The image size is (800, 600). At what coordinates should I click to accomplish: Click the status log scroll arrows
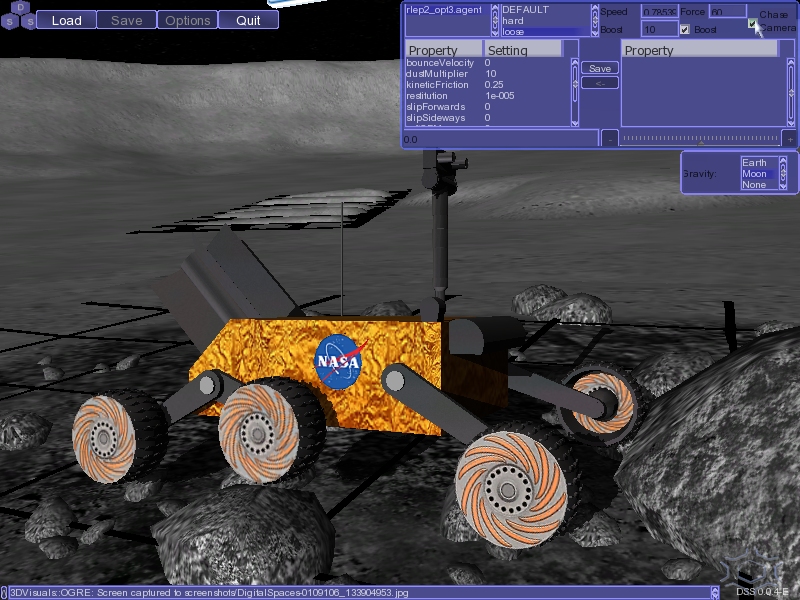[x=715, y=592]
